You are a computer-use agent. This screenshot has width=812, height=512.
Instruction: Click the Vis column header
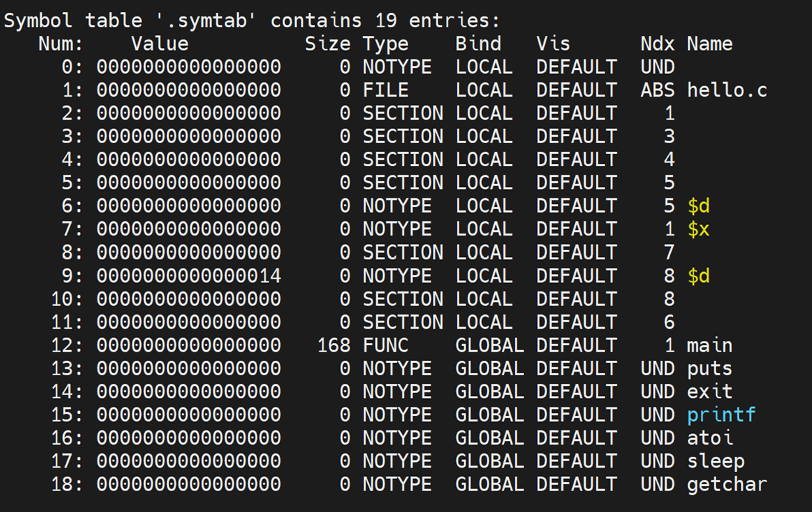(554, 44)
